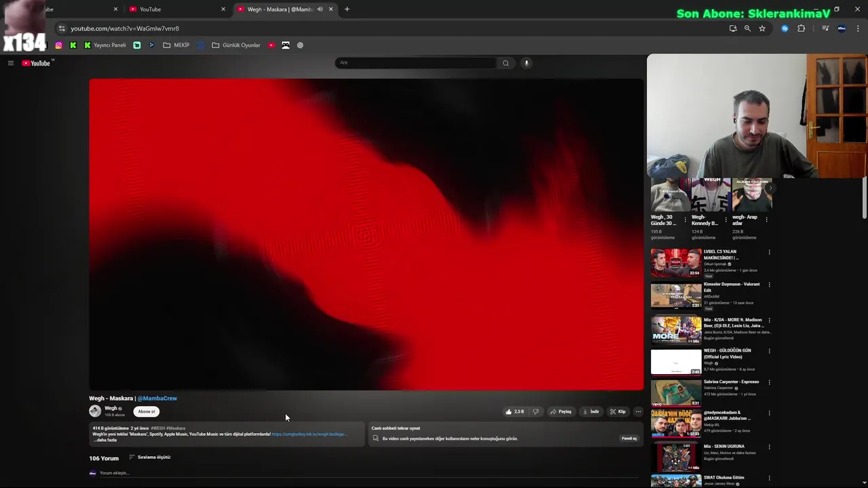Create a clip with Klip button
The image size is (868, 488).
click(618, 411)
